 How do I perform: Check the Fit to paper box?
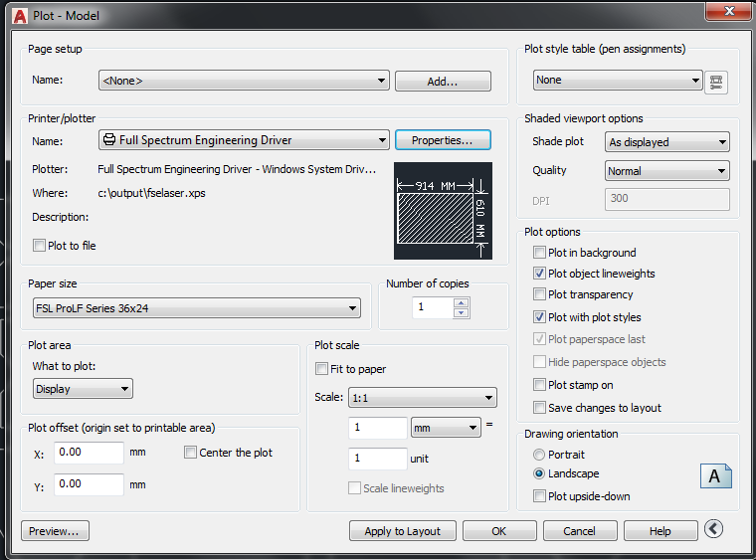point(321,369)
